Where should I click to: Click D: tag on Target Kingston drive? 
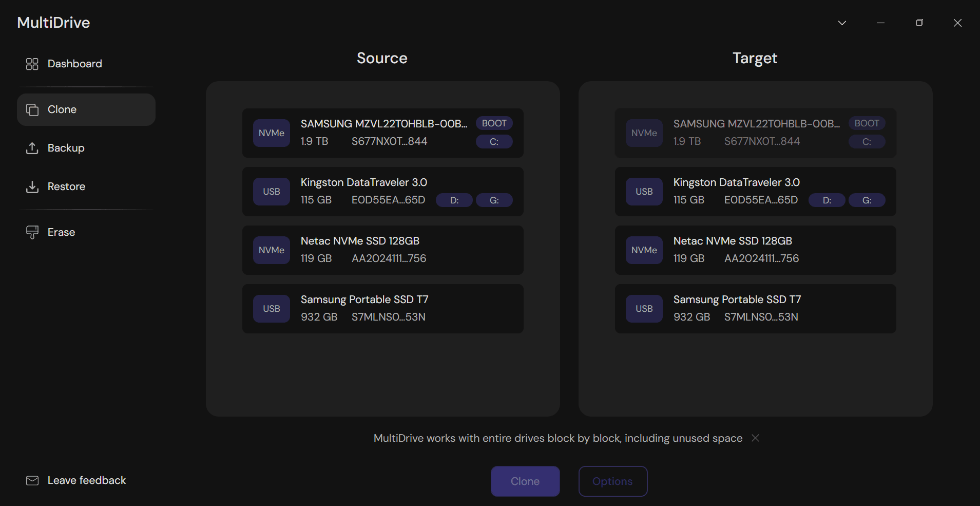[827, 200]
